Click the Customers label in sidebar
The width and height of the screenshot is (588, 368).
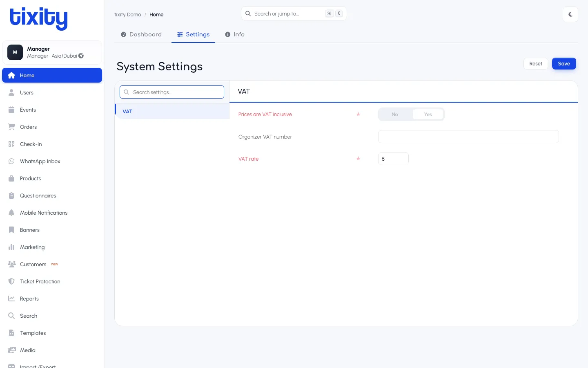click(33, 264)
